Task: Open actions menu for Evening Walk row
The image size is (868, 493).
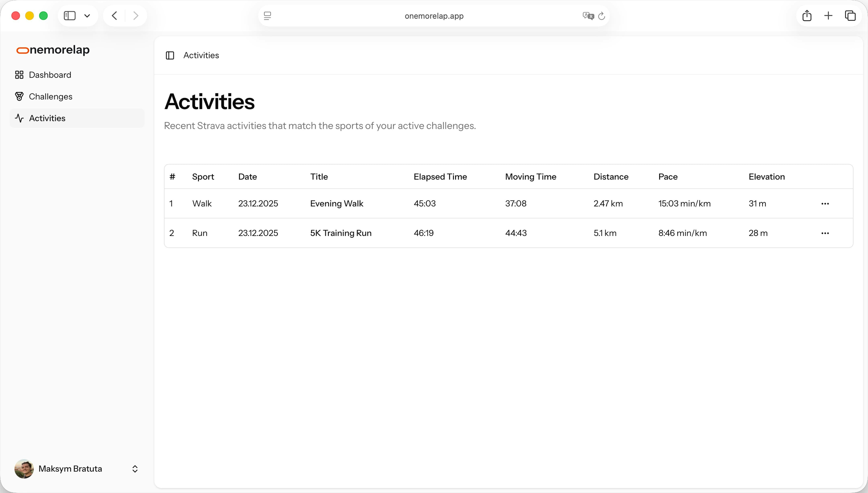Action: click(825, 204)
